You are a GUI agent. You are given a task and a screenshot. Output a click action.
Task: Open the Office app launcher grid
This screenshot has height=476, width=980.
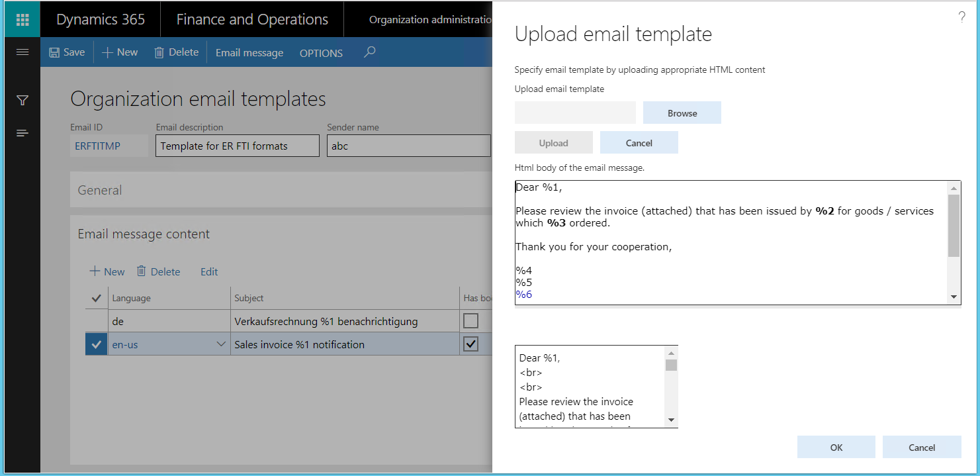point(22,19)
